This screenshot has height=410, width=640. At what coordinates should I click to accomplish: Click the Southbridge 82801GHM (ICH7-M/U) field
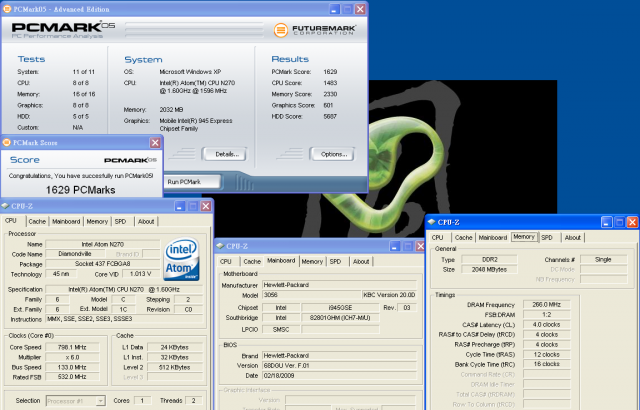coord(340,318)
